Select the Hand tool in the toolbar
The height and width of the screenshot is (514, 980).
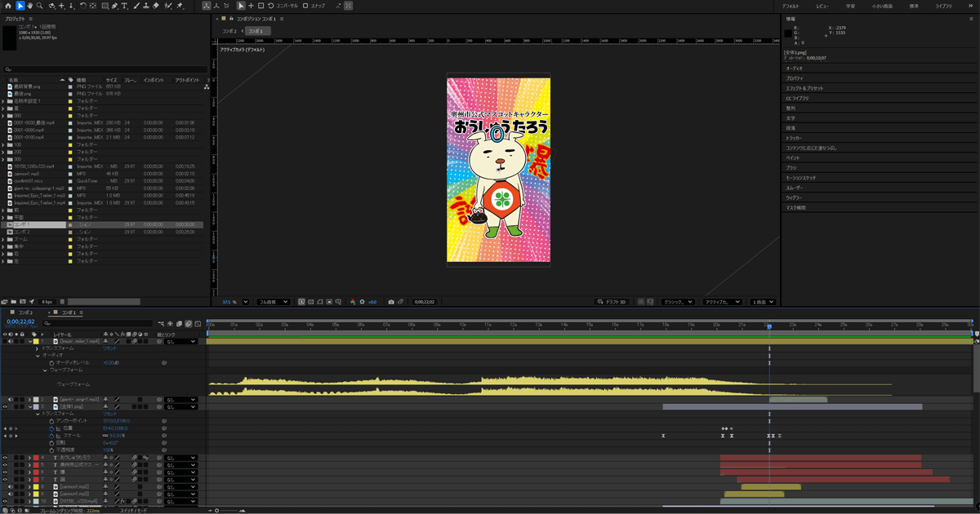coord(31,6)
